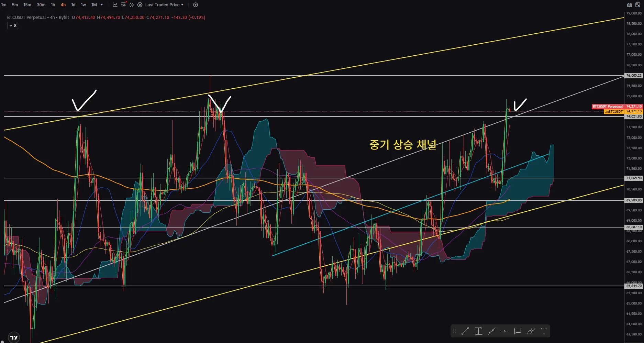Toggle the object visibility list icon

(x=123, y=5)
